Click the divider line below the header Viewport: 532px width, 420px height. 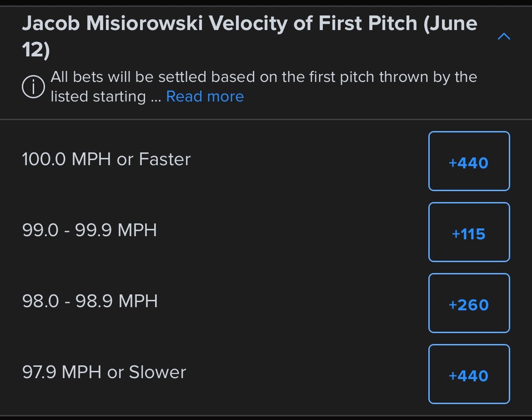[x=266, y=119]
